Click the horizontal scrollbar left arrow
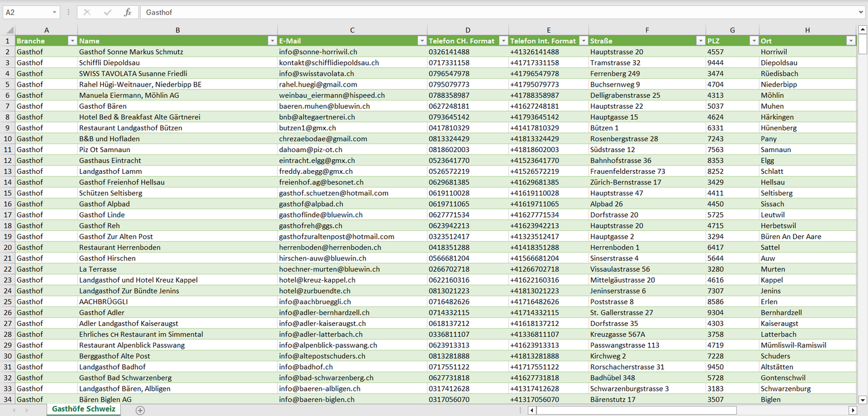This screenshot has width=868, height=416. [x=532, y=410]
